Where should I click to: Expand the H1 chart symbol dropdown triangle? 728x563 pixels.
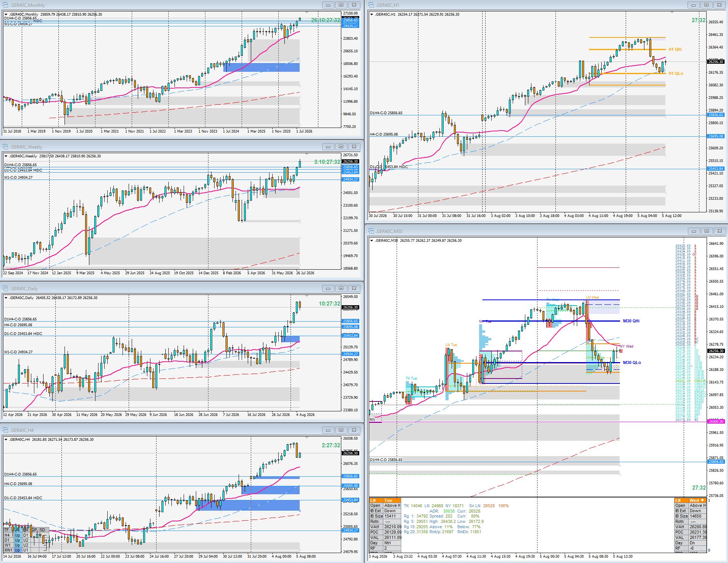[x=371, y=15]
